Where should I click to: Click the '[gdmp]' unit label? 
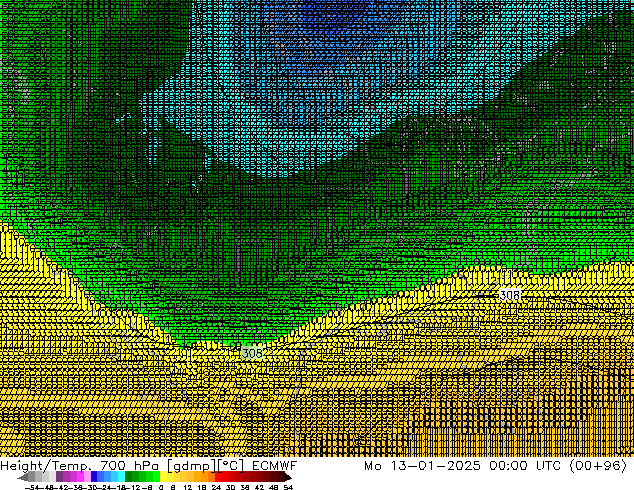click(x=191, y=466)
